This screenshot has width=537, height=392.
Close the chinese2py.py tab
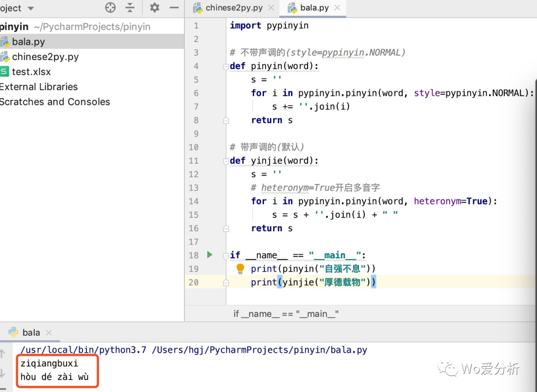click(x=271, y=7)
